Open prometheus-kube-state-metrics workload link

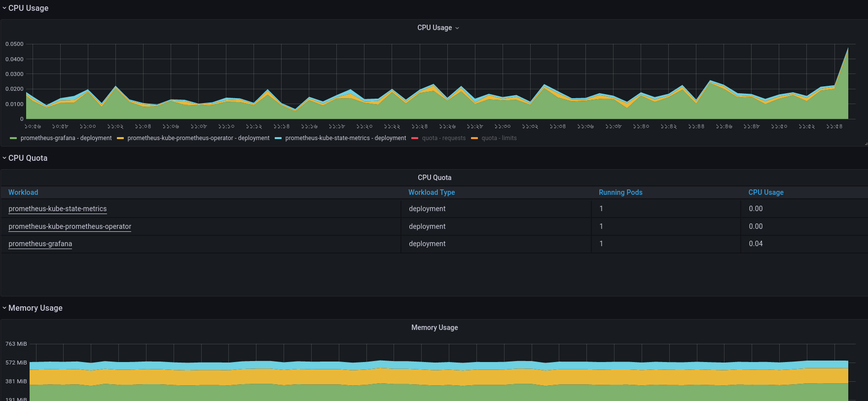(58, 209)
